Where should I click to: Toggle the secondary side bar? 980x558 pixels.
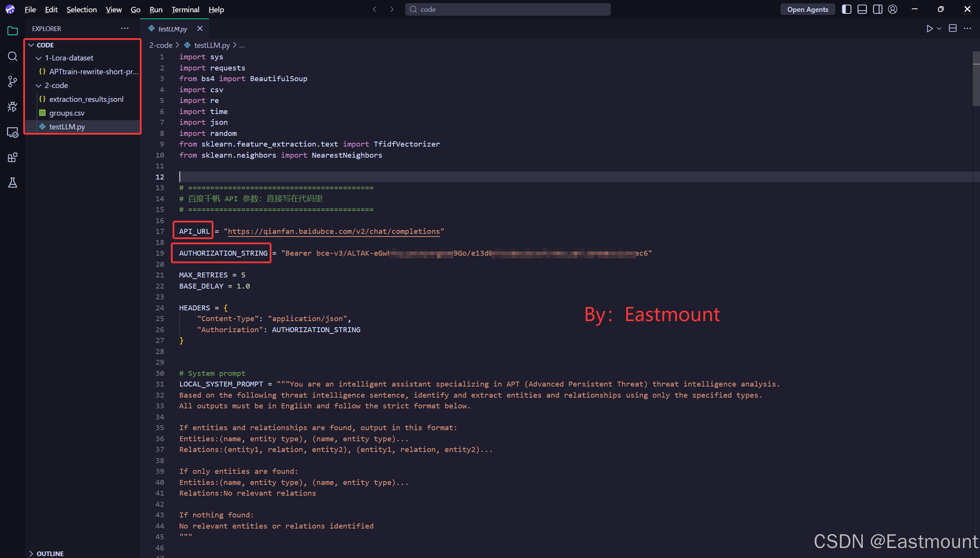coord(878,9)
